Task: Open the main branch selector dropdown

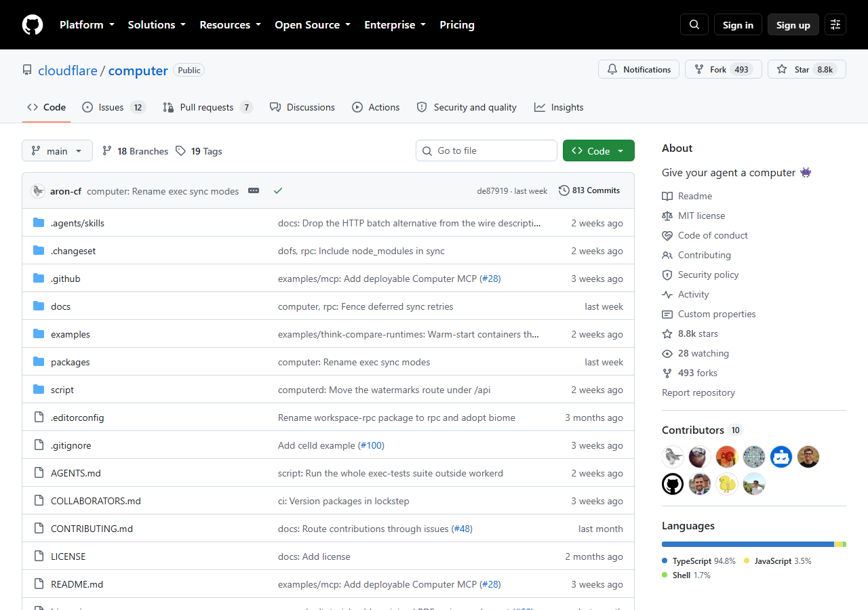Action: [x=57, y=150]
